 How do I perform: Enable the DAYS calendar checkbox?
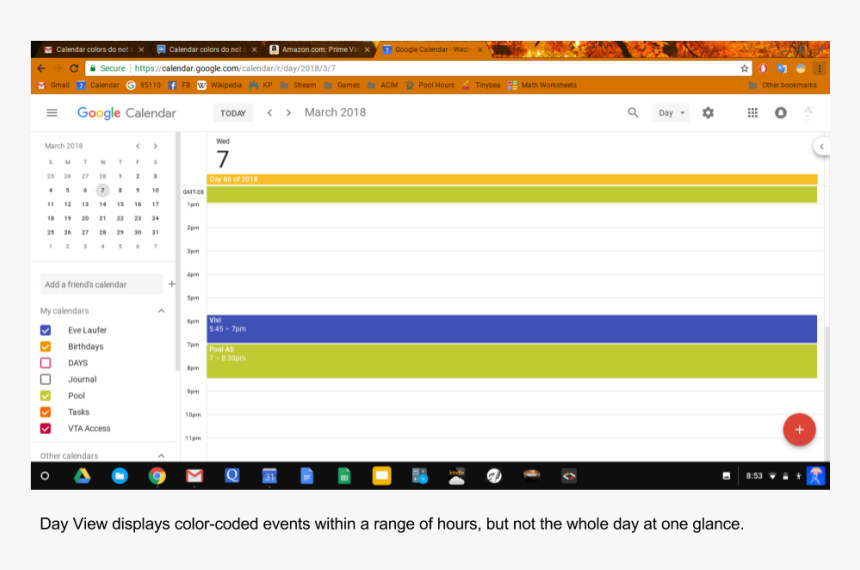point(46,363)
